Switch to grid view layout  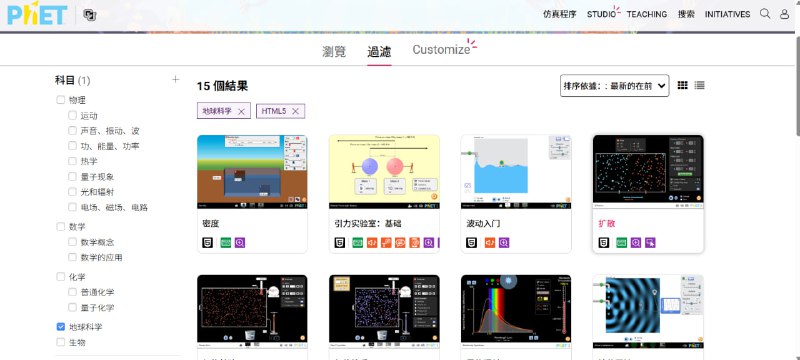[683, 86]
